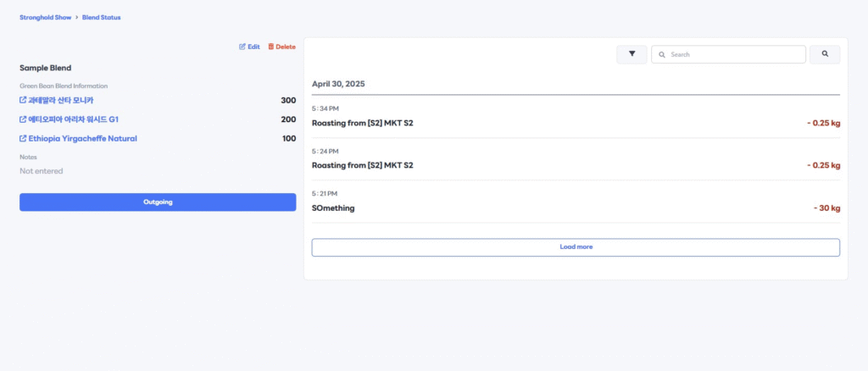Select the 5:34 PM Roasting from MKT S2 entry
This screenshot has height=371, width=868.
coord(576,117)
